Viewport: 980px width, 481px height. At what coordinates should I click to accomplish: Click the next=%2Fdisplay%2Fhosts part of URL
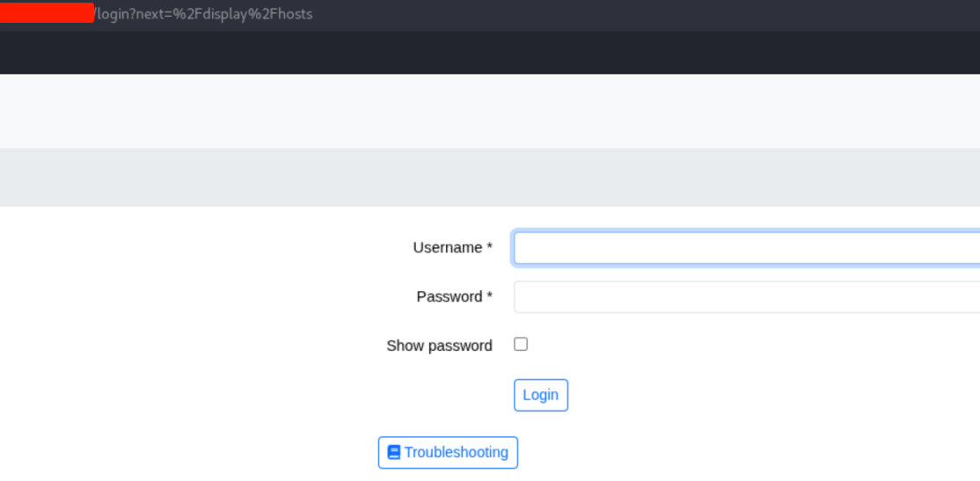click(224, 14)
